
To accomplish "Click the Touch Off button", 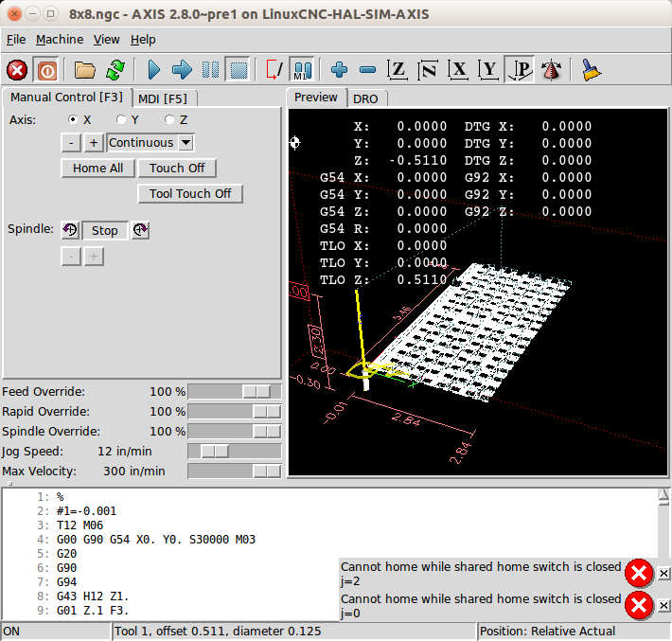I will (x=177, y=169).
